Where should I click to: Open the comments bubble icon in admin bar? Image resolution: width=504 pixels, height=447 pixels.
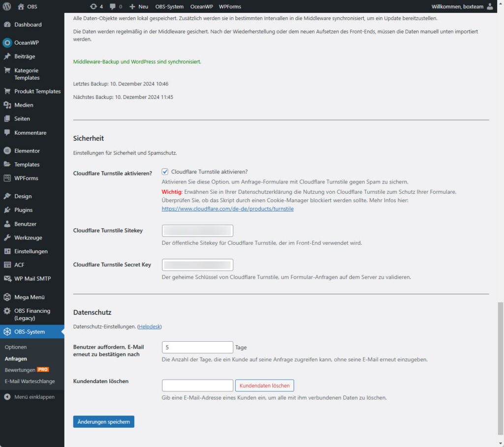point(113,6)
